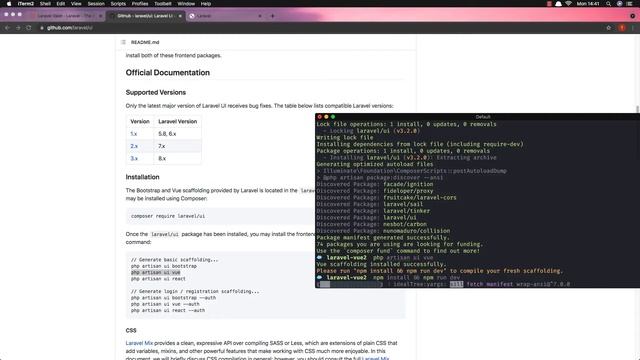
Task: Click the Mon 14:41 clock
Action: pyautogui.click(x=588, y=4)
